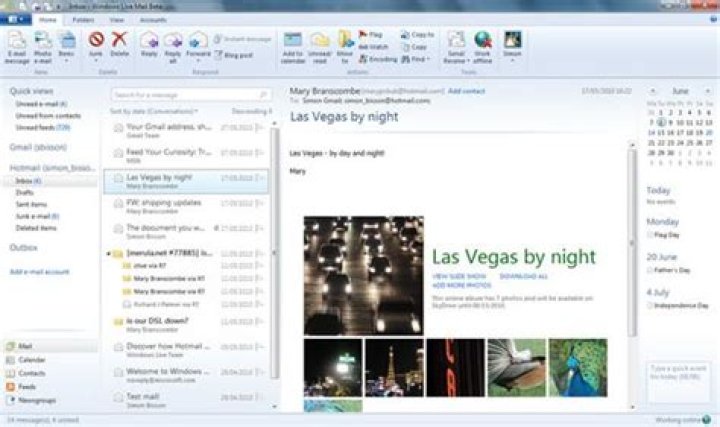The width and height of the screenshot is (720, 427).
Task: Click the Search for a message field
Action: coord(191,95)
